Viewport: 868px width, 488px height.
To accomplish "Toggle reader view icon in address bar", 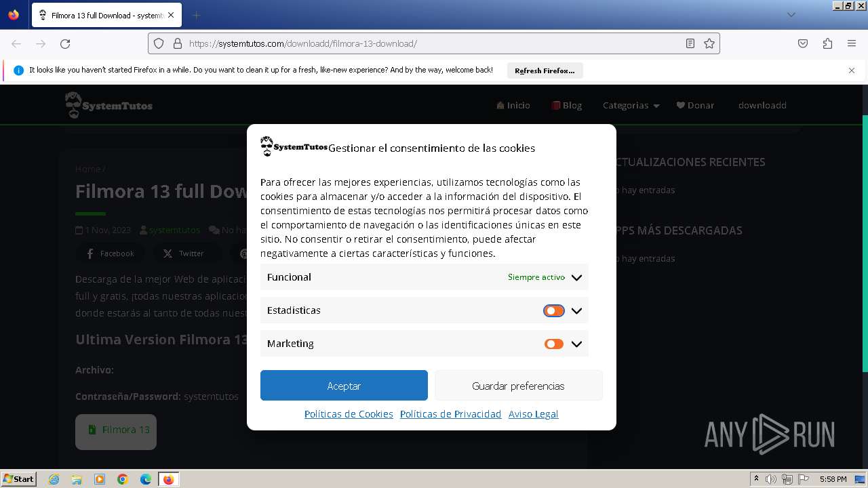I will pyautogui.click(x=690, y=43).
